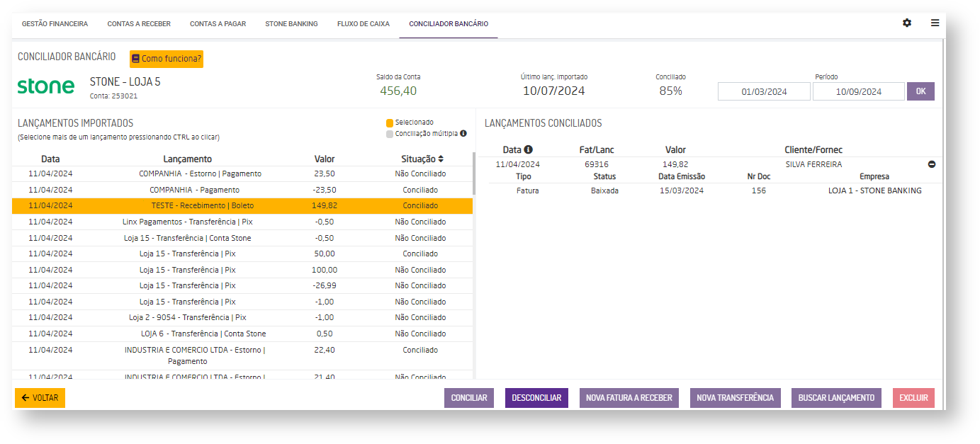The image size is (980, 444).
Task: Edit the period end date 10/09/2024
Action: (x=859, y=91)
